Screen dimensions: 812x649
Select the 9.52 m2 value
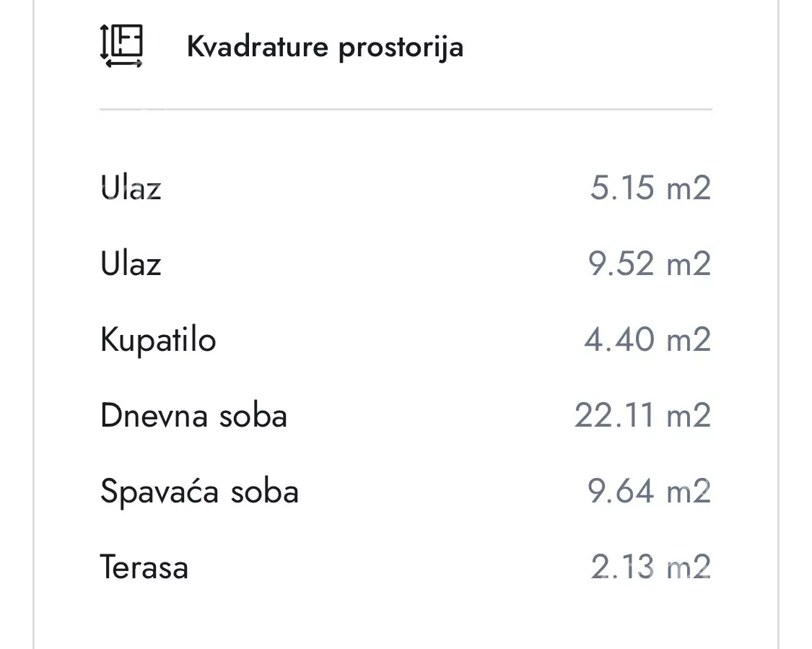(x=650, y=263)
